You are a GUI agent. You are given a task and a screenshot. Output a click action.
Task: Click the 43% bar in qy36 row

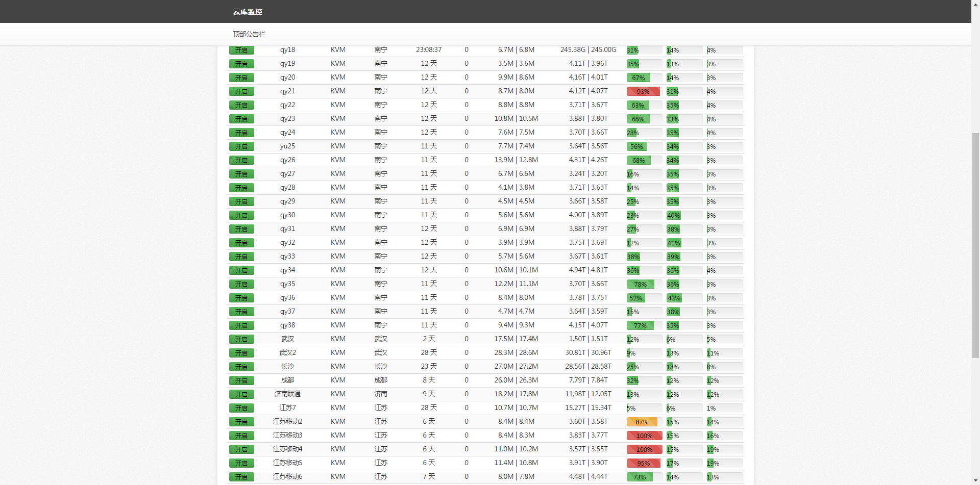[674, 298]
